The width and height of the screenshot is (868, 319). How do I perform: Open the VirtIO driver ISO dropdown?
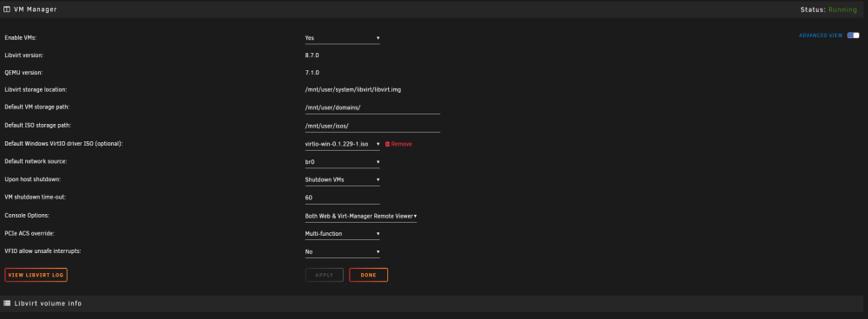(342, 144)
